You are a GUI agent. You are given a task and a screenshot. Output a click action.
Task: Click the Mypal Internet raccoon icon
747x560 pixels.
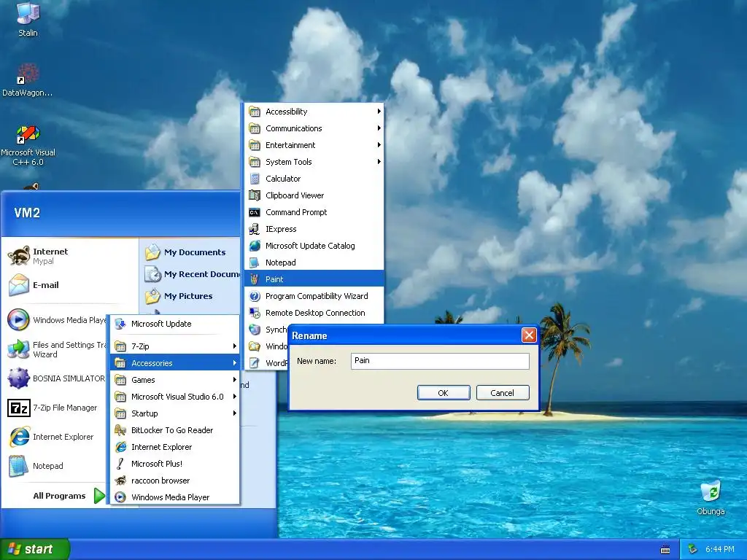(x=18, y=256)
